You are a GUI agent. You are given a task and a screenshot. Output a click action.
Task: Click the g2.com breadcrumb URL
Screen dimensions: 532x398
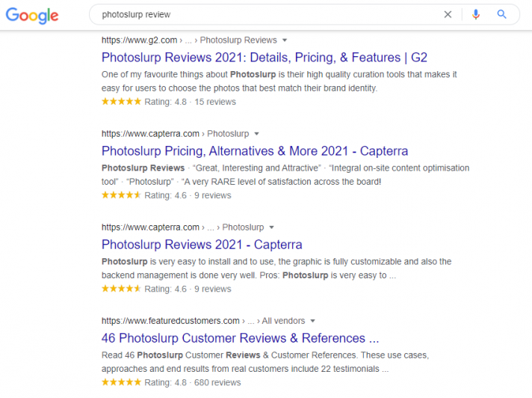[189, 40]
